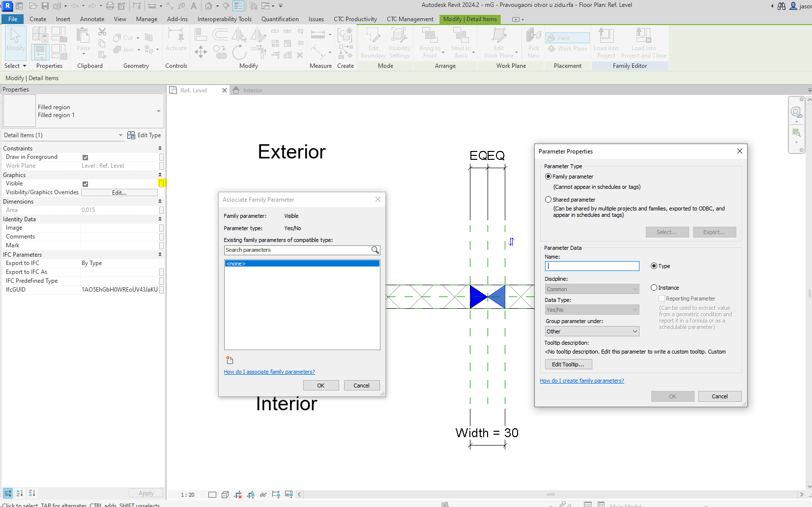812x507 pixels.
Task: Click the parameter Name input field
Action: [592, 266]
